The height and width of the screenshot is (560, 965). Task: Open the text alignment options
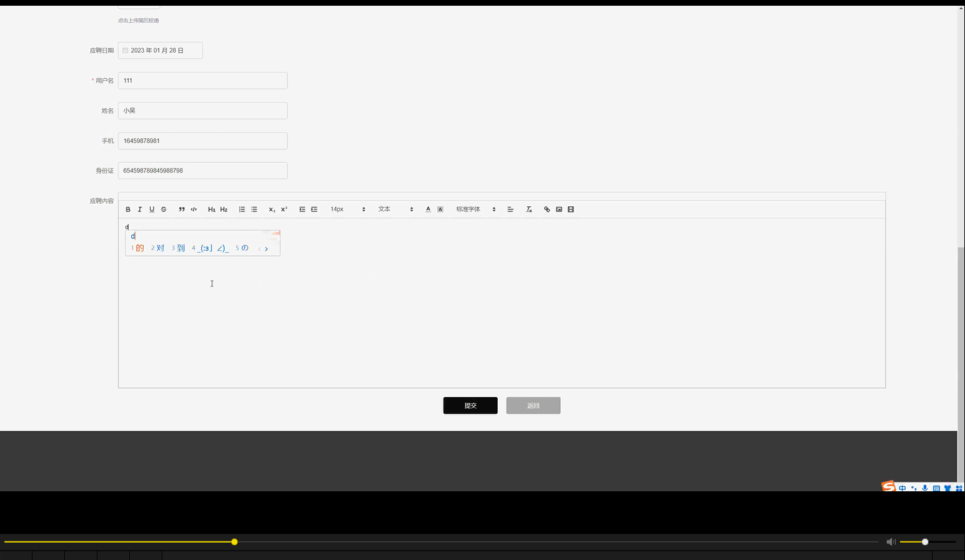[510, 209]
